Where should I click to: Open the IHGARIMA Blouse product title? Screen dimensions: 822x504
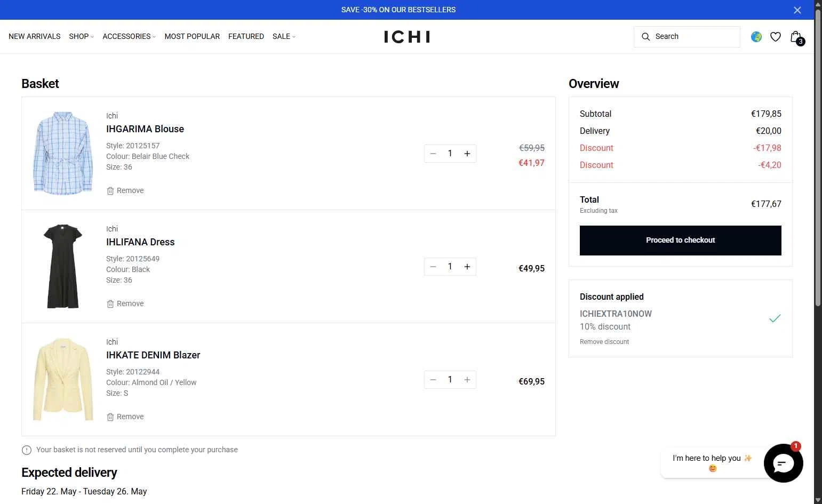[145, 129]
